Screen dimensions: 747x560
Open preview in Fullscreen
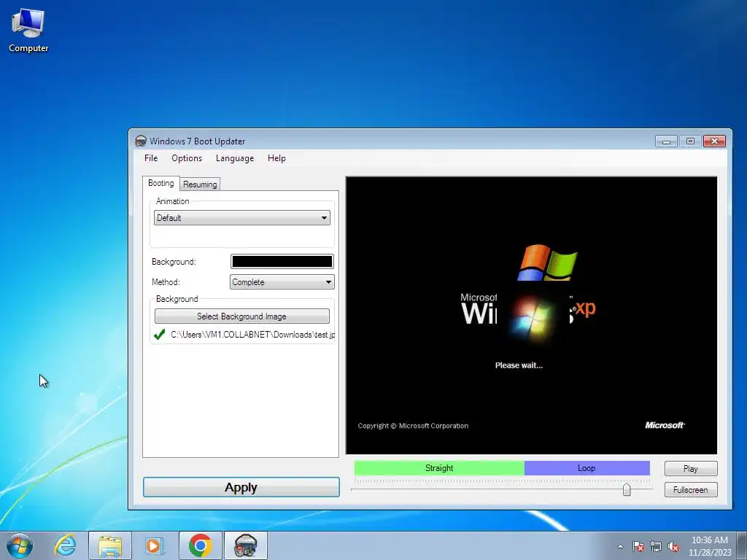(x=691, y=490)
